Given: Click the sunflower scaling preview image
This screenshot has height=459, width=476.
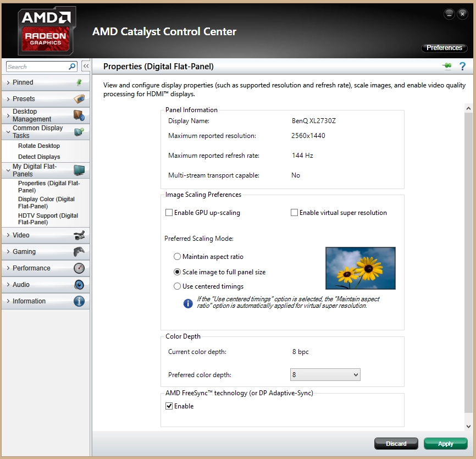Looking at the screenshot, I should pyautogui.click(x=361, y=268).
